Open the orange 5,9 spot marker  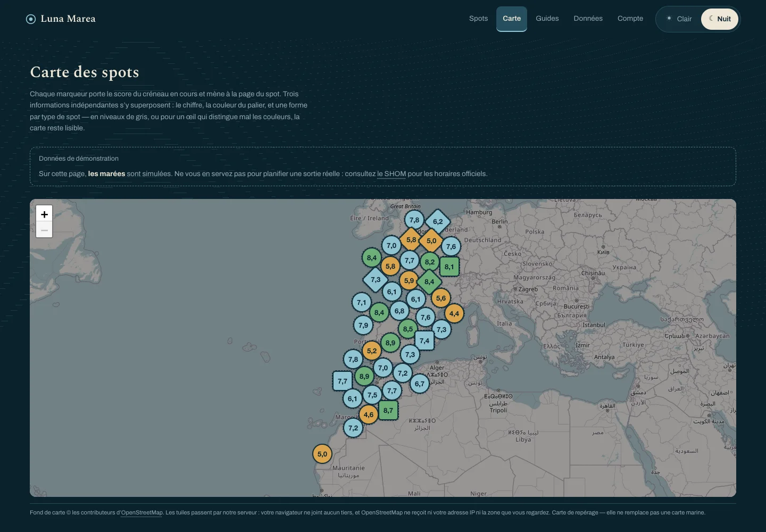click(x=409, y=280)
